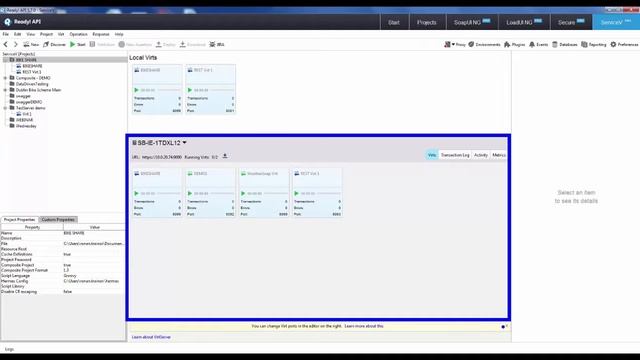
Task: Switch to the Project Properties tab
Action: tap(19, 220)
